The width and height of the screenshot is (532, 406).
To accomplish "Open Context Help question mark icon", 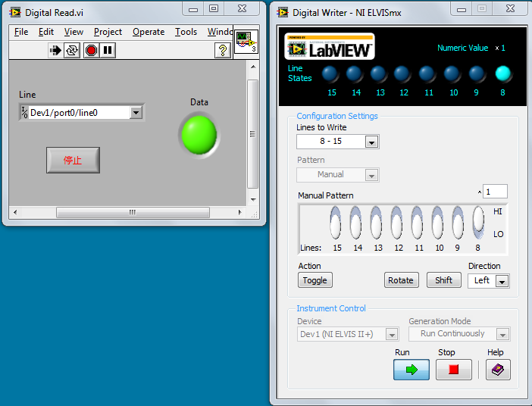I will tap(223, 51).
